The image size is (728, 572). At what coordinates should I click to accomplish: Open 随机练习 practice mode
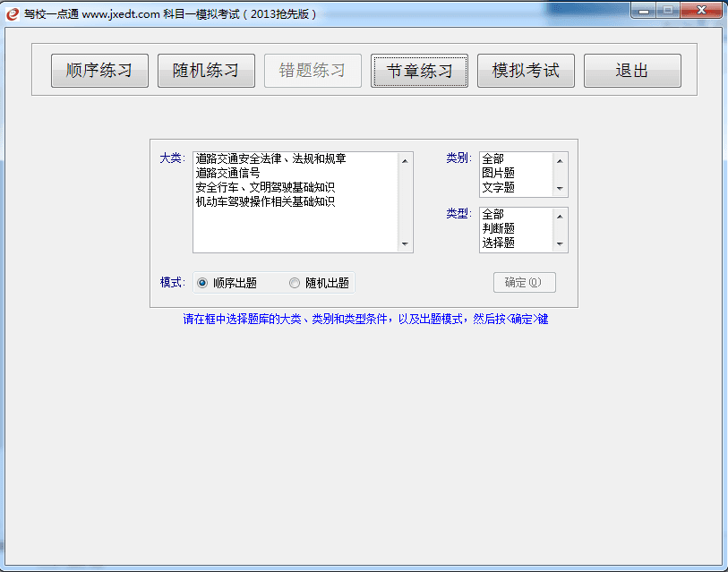(206, 71)
